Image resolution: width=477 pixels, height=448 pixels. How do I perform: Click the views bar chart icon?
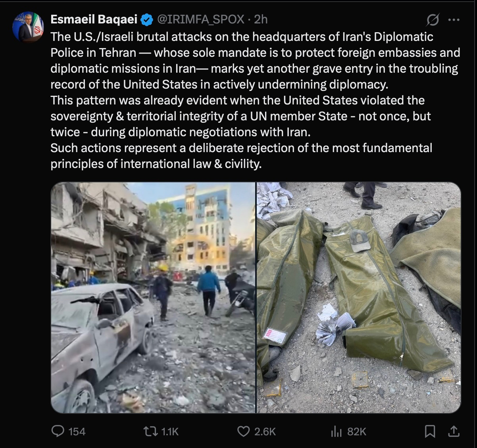(x=336, y=431)
